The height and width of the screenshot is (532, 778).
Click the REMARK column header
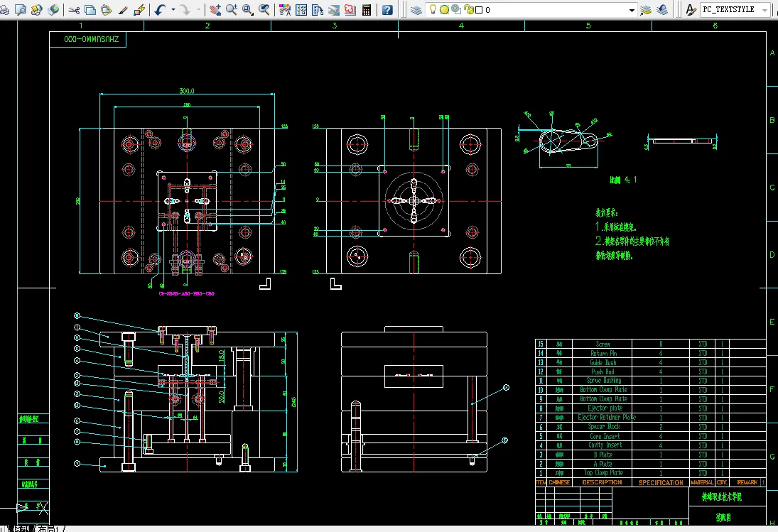pos(747,482)
